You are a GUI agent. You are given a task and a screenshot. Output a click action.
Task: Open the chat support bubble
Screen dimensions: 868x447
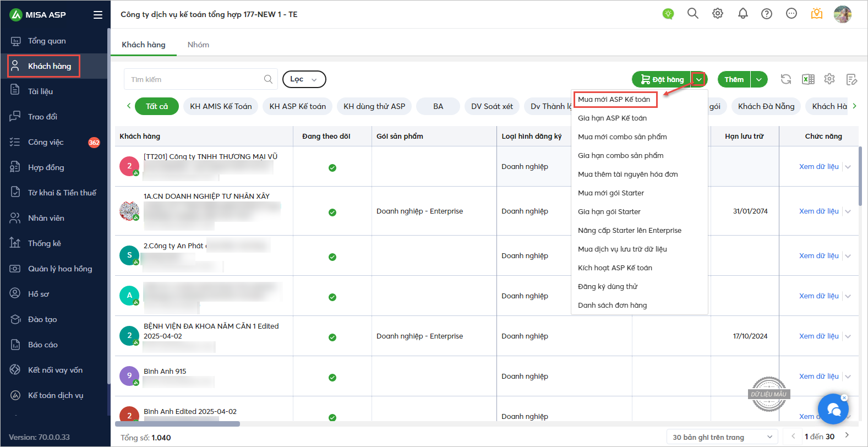[833, 409]
